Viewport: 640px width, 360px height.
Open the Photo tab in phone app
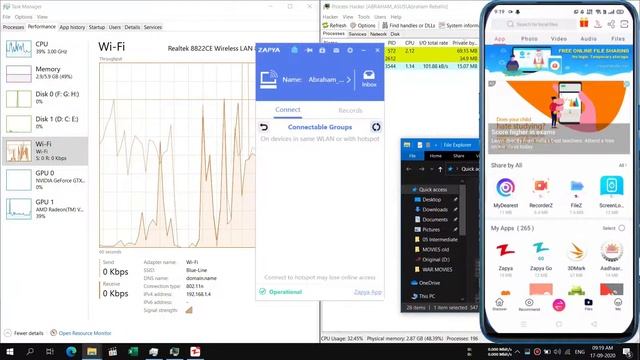529,39
